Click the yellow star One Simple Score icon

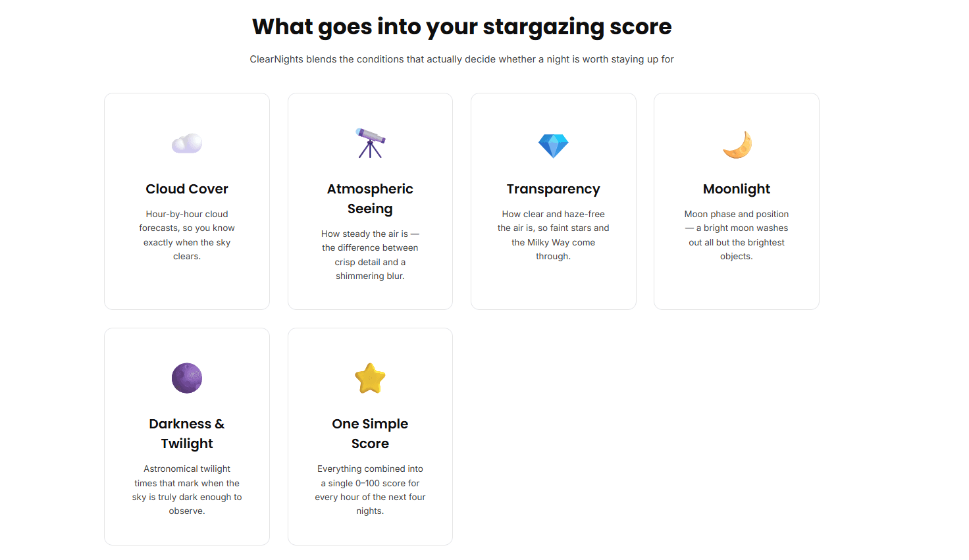point(370,378)
